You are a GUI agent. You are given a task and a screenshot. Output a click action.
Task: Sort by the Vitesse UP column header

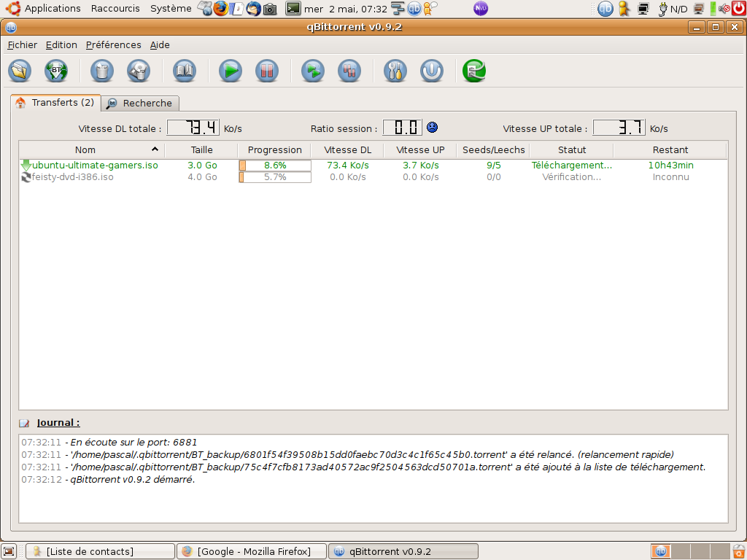coord(420,150)
